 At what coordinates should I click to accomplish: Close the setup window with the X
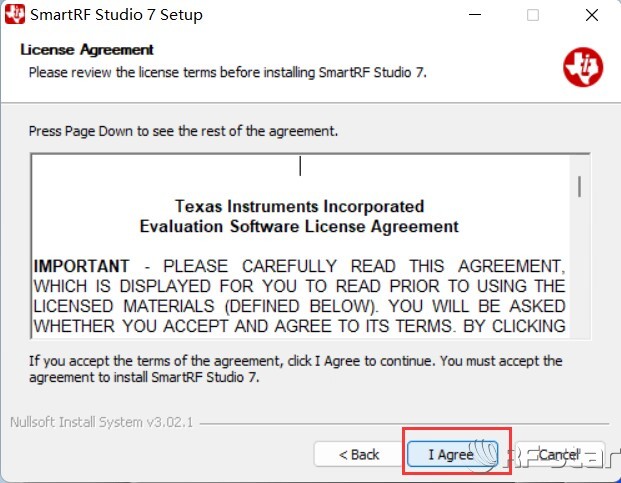coord(591,15)
